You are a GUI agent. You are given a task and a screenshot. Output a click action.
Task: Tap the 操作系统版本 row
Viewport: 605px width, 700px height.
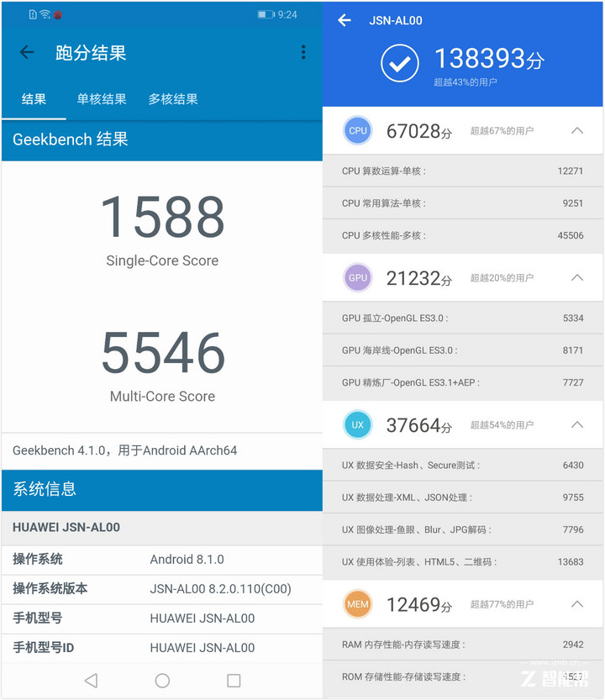(162, 589)
